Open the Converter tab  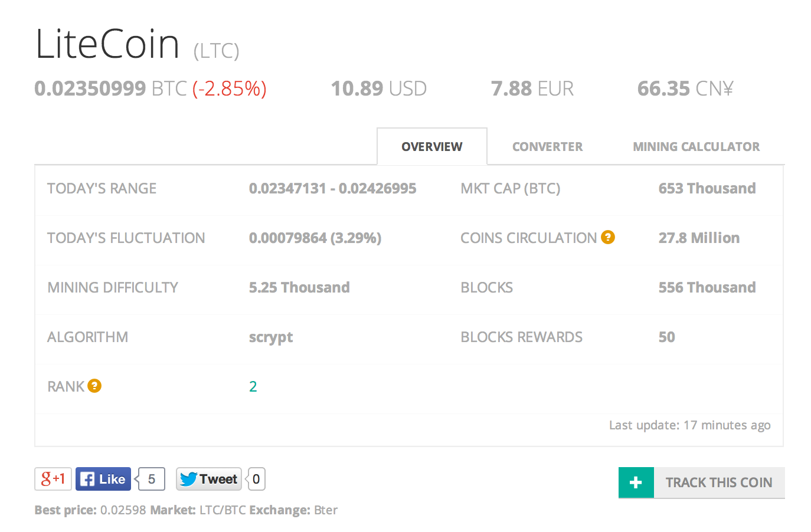click(547, 147)
